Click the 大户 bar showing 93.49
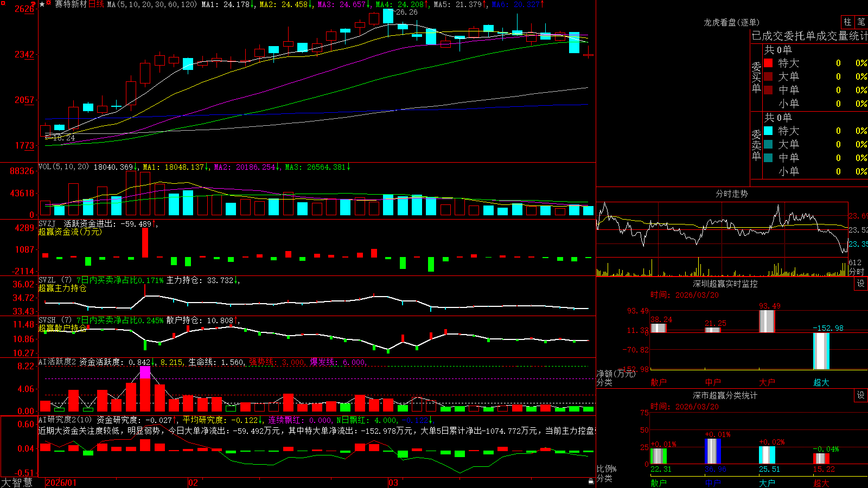 (767, 321)
